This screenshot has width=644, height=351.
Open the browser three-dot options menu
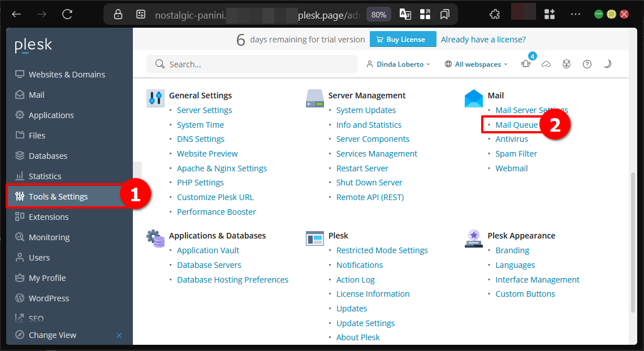(x=576, y=14)
